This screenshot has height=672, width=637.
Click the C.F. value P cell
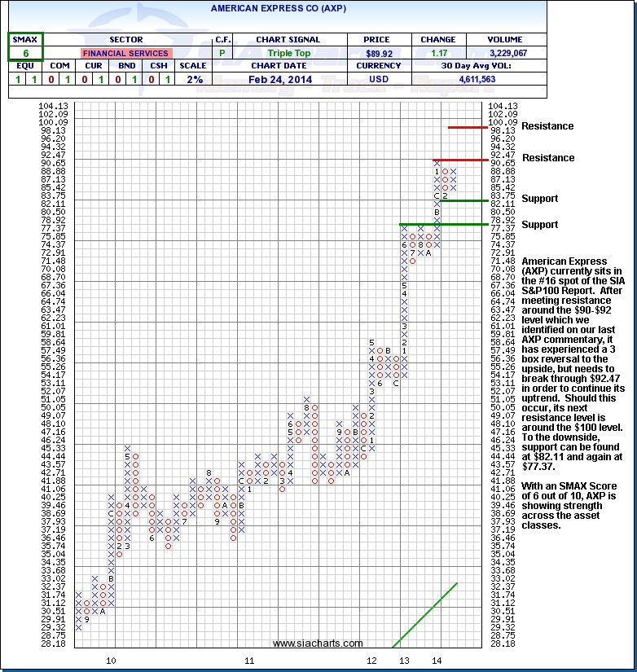coord(223,53)
